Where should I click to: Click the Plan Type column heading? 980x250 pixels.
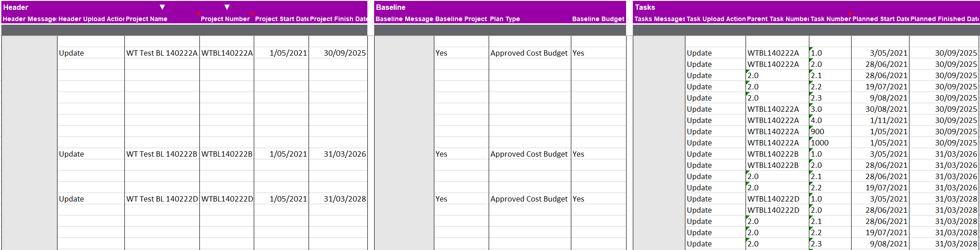(x=505, y=19)
